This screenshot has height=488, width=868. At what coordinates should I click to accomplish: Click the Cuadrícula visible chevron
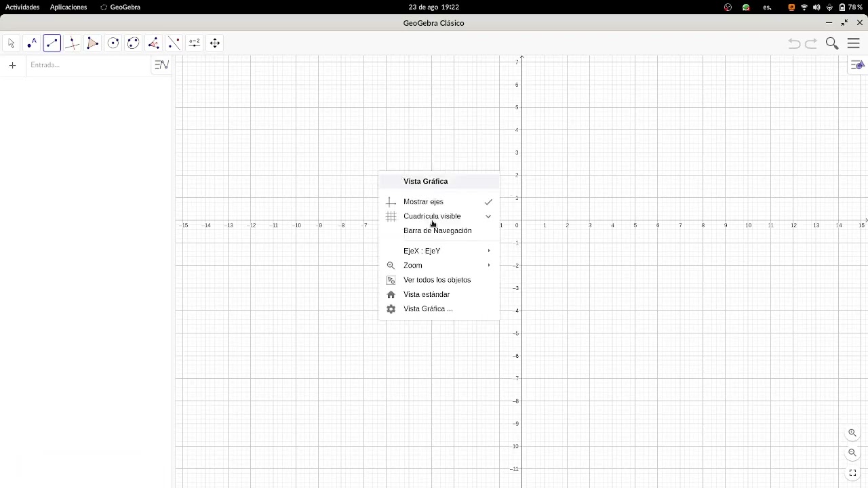click(488, 217)
